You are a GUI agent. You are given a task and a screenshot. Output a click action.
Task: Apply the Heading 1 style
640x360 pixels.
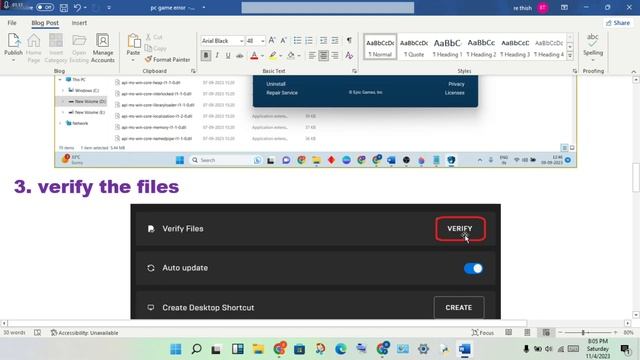point(447,47)
